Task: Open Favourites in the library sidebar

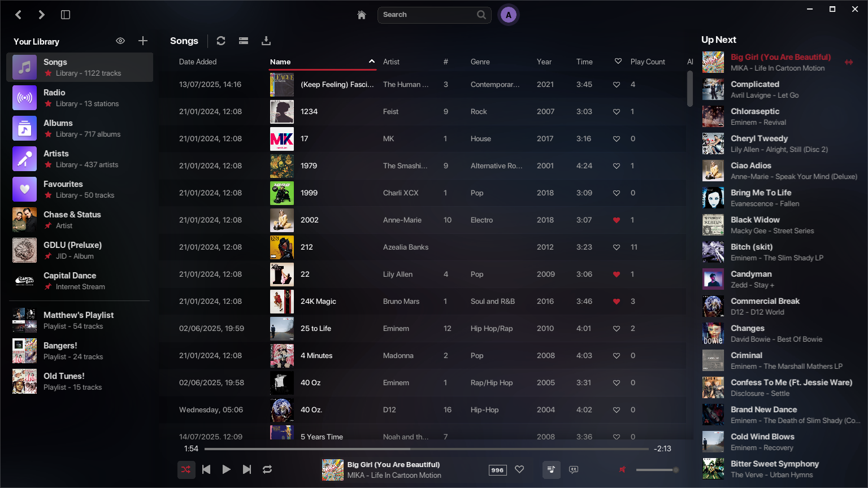Action: click(80, 189)
